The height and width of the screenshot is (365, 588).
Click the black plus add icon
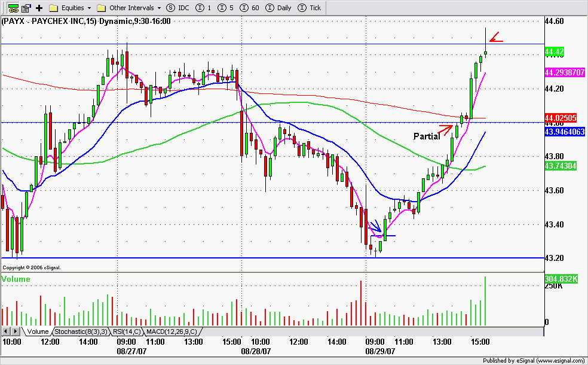pos(39,8)
